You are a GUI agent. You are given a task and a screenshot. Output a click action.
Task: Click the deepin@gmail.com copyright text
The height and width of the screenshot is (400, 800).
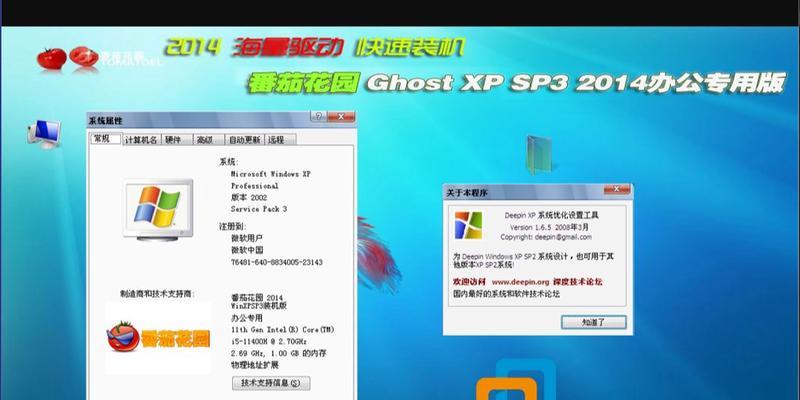(x=546, y=237)
